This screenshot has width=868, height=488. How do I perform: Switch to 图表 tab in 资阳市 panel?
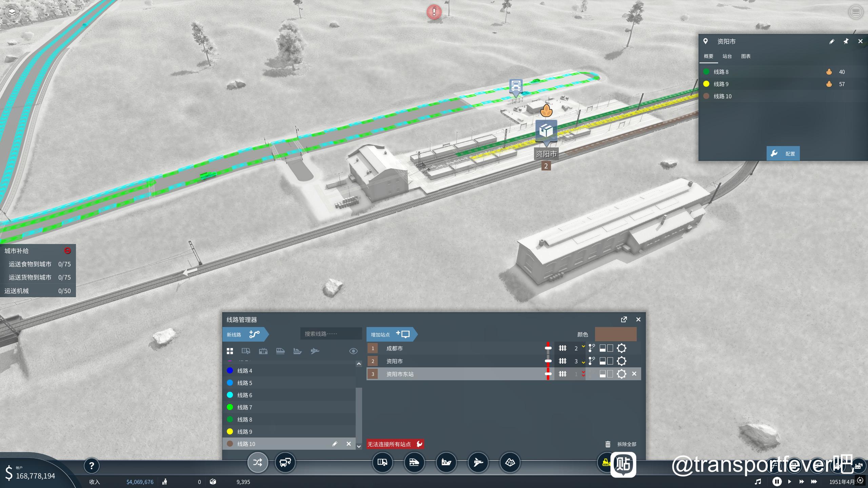(x=746, y=56)
